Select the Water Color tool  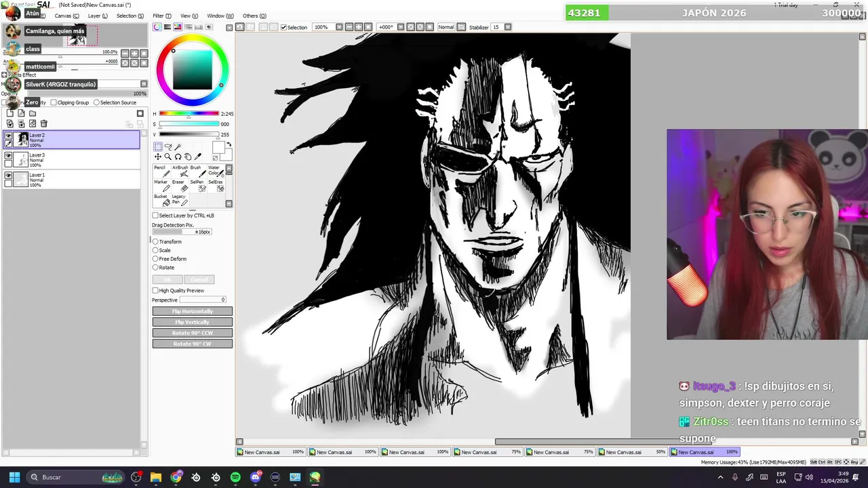(216, 170)
